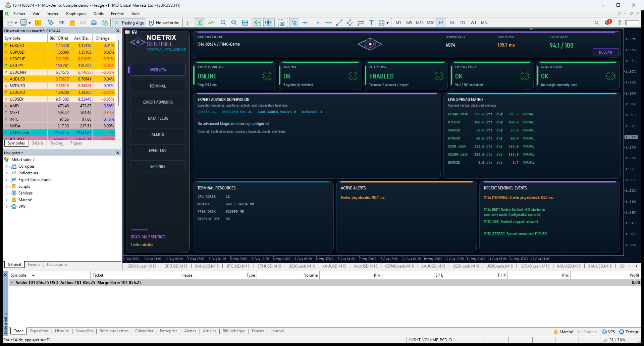Insert a text label with T tool
The height and width of the screenshot is (346, 644).
tap(371, 23)
